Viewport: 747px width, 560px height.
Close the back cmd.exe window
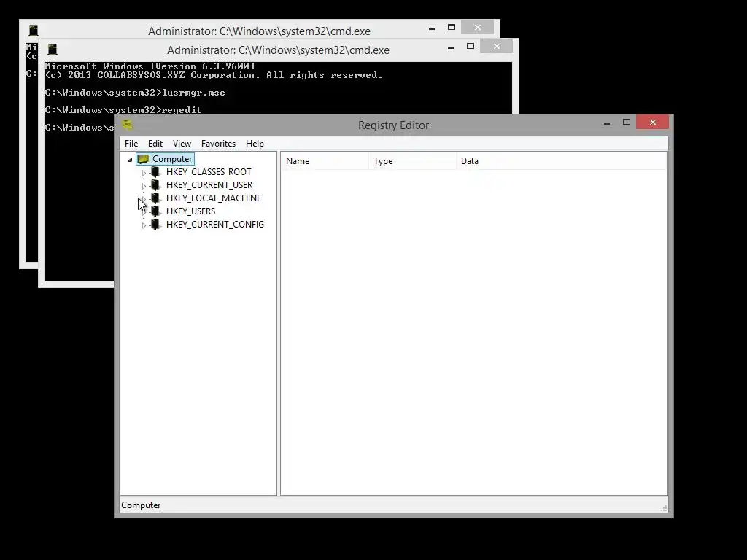(477, 27)
